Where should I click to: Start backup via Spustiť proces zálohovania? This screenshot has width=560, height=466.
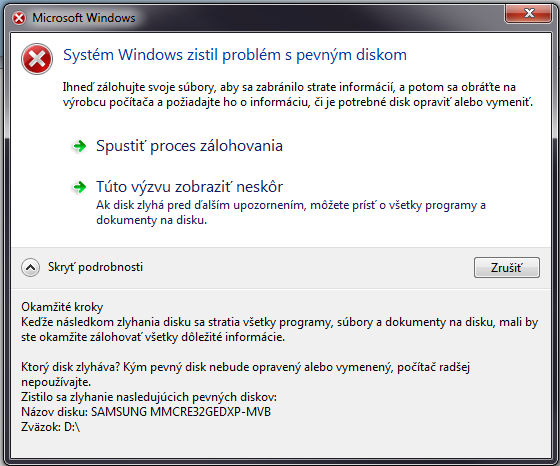[189, 146]
